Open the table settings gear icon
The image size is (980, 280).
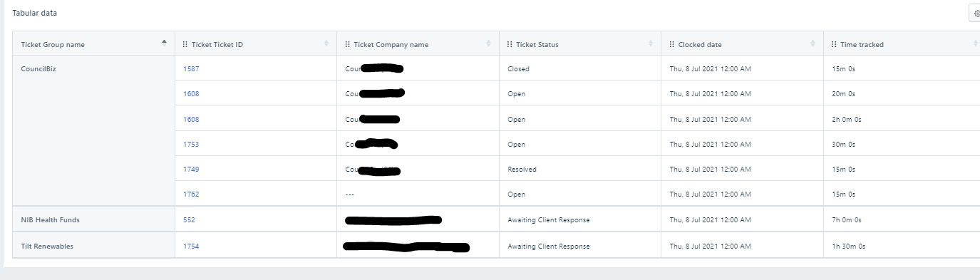(976, 14)
